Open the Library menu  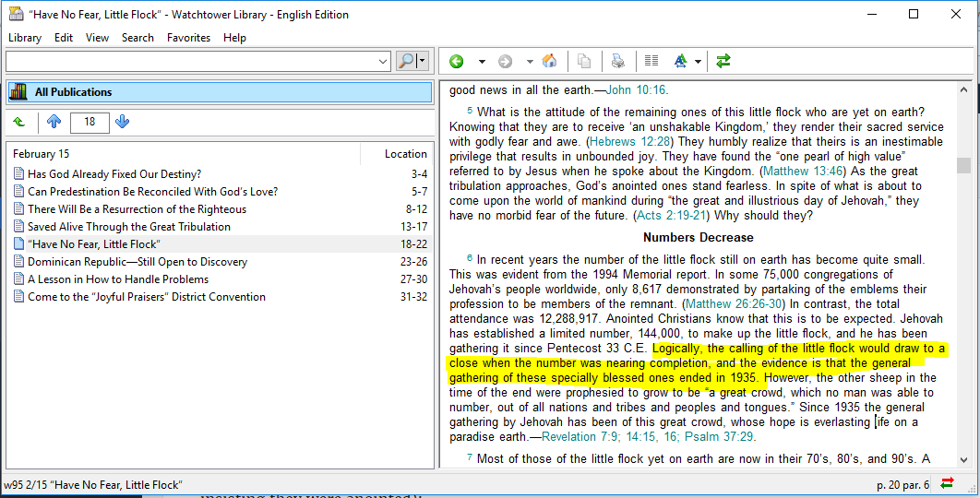coord(25,38)
